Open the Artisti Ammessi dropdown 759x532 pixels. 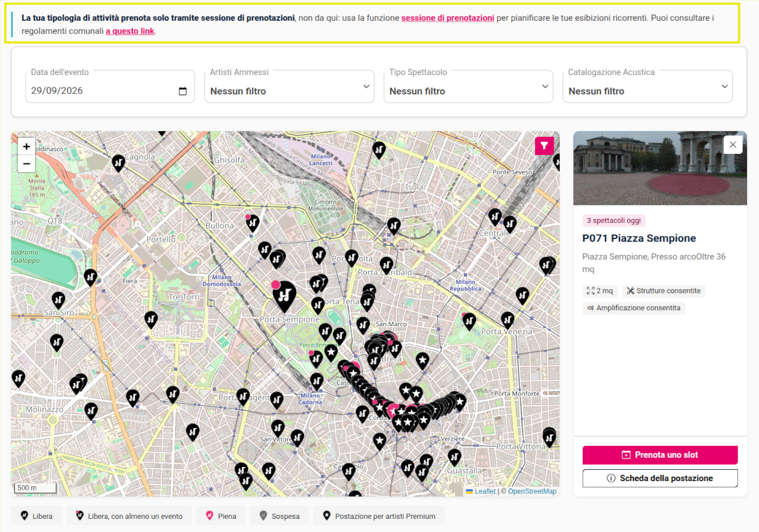[x=289, y=86]
